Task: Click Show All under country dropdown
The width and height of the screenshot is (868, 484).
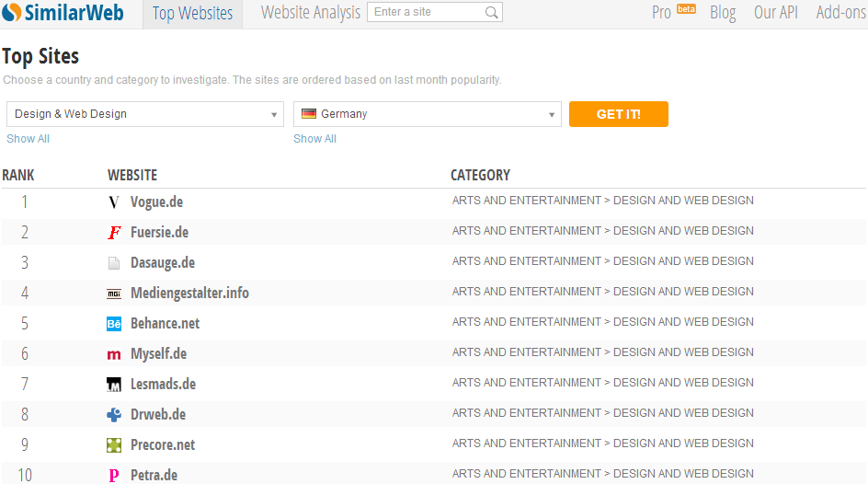Action: tap(314, 139)
